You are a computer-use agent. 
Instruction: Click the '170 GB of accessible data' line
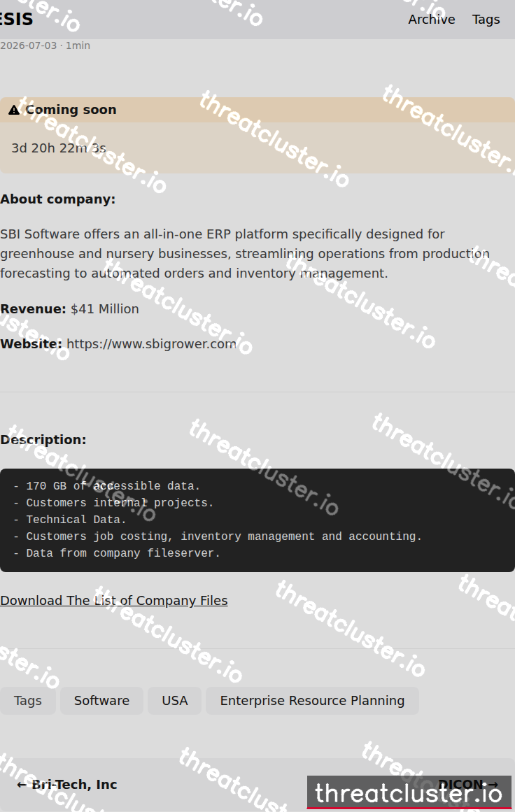pos(106,486)
